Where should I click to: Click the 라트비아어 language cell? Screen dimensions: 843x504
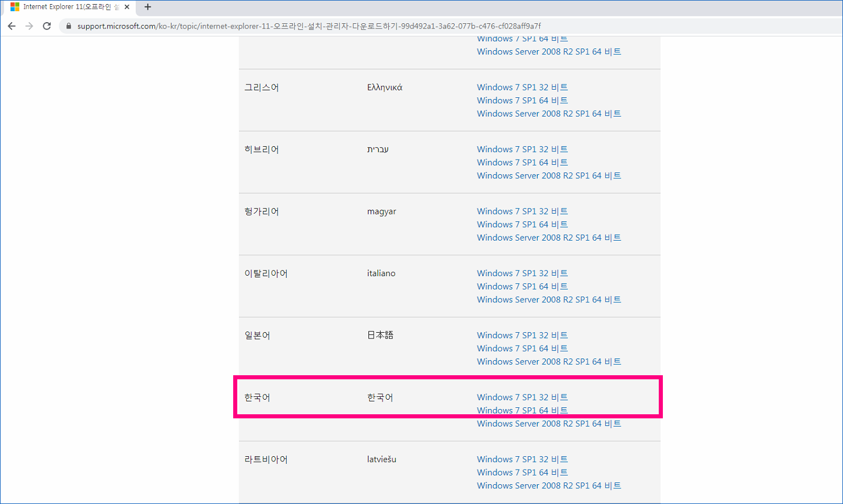266,460
